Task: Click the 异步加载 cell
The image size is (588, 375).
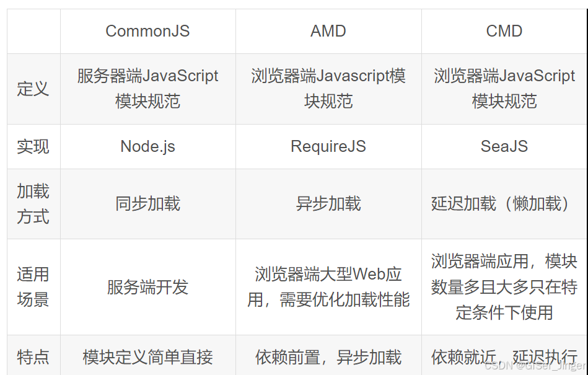Action: 328,204
